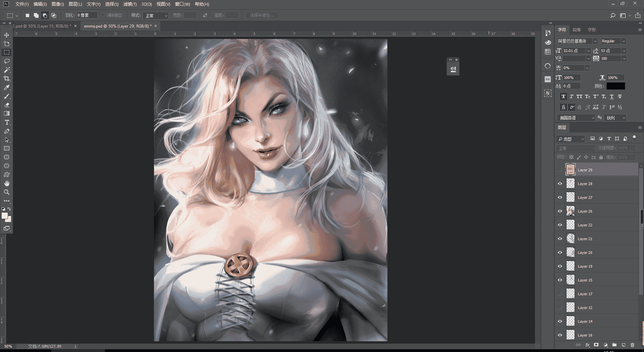
Task: Select the Type tool
Action: coord(6,122)
